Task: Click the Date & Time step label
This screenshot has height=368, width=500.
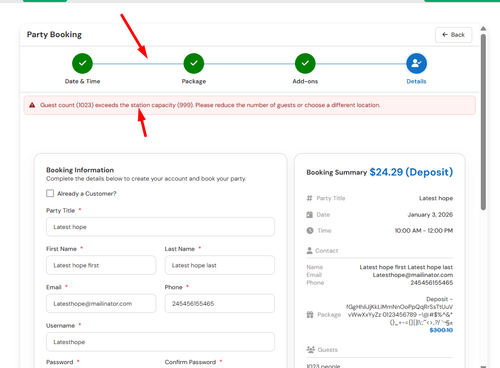Action: click(82, 81)
